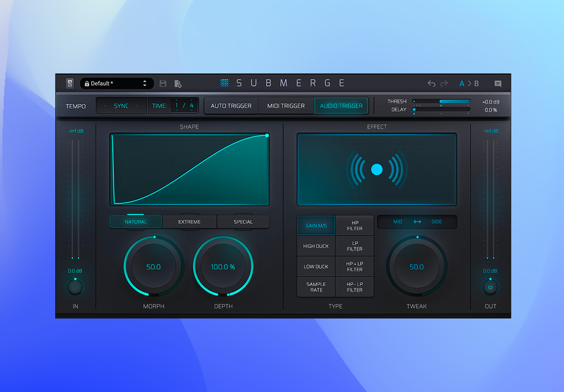Switch to AUTO TRIGGER mode
The height and width of the screenshot is (392, 564).
(231, 106)
